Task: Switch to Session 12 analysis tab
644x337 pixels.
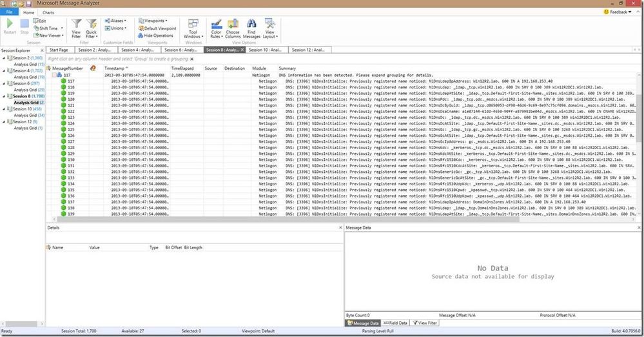Action: click(308, 50)
